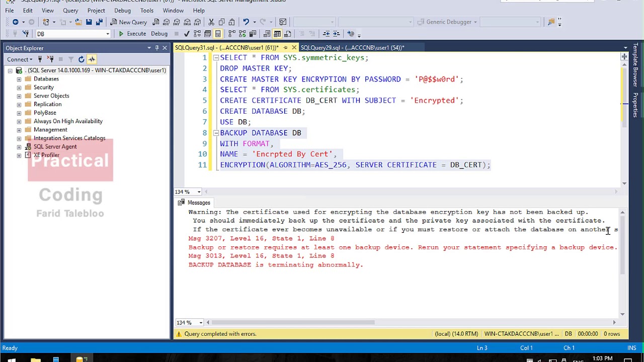Image resolution: width=644 pixels, height=362 pixels.
Task: Click the Disconnect icon in Object Explorer
Action: point(49,59)
